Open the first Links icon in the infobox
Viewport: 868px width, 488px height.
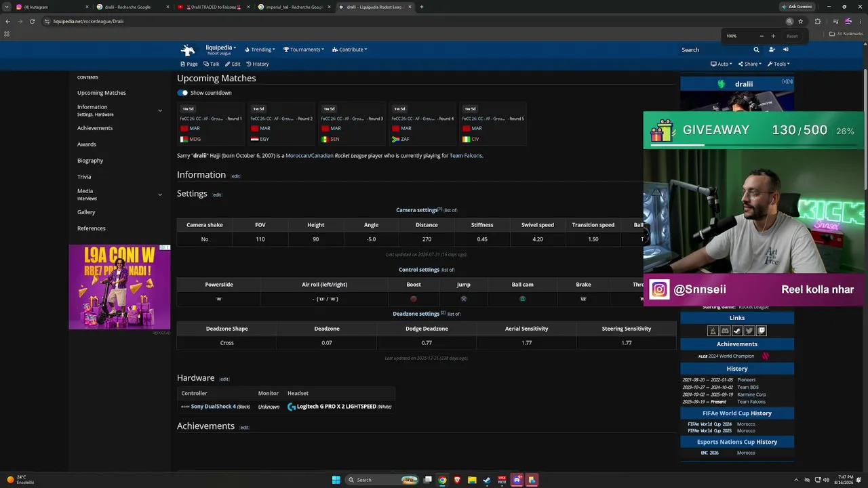click(713, 331)
